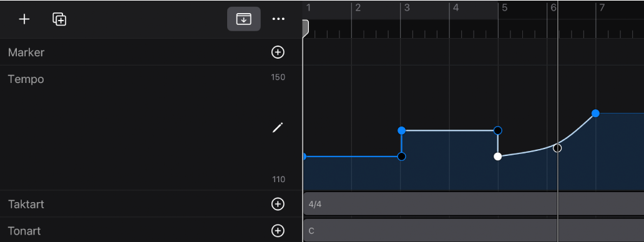Select the pencil tool in Tempo track
The height and width of the screenshot is (242, 644).
pyautogui.click(x=278, y=128)
